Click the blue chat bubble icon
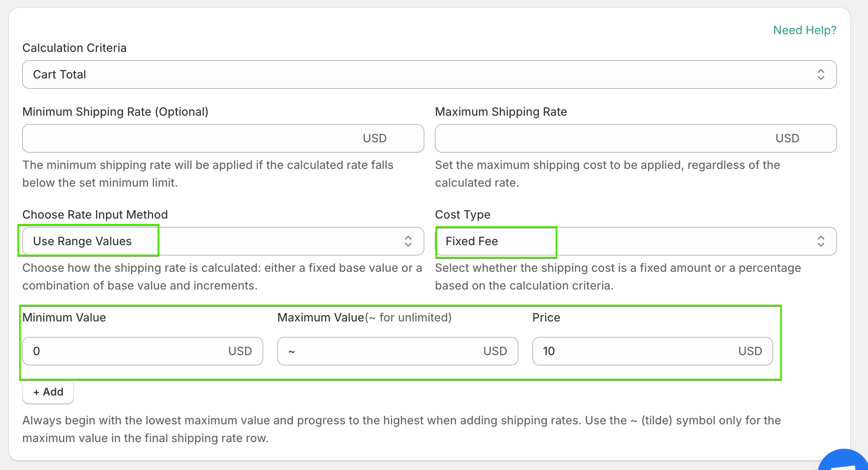The image size is (868, 470). [x=845, y=461]
